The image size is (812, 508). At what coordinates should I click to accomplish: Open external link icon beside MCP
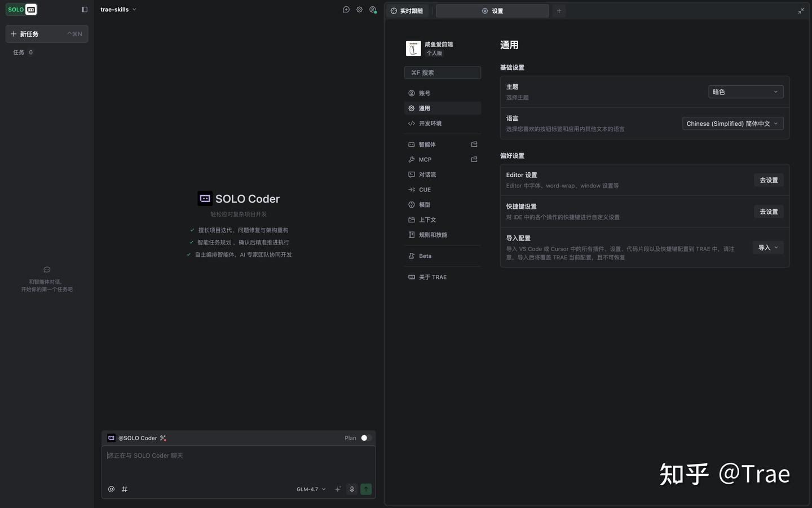(474, 160)
